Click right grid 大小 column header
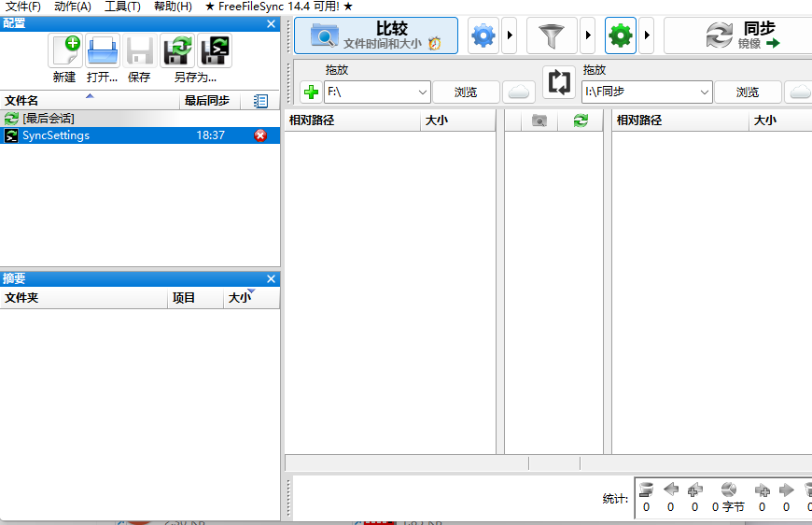Viewport: 812px width, 525px height. (780, 121)
